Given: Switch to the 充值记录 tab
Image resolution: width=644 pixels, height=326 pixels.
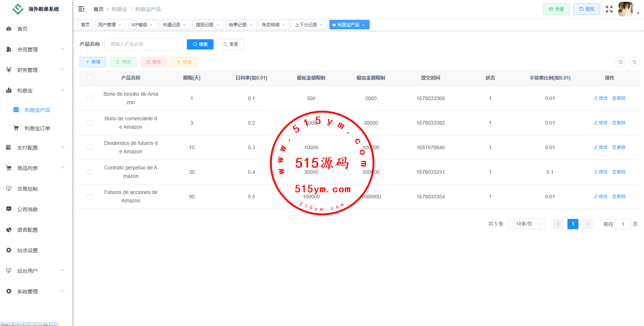Looking at the screenshot, I should (x=171, y=25).
